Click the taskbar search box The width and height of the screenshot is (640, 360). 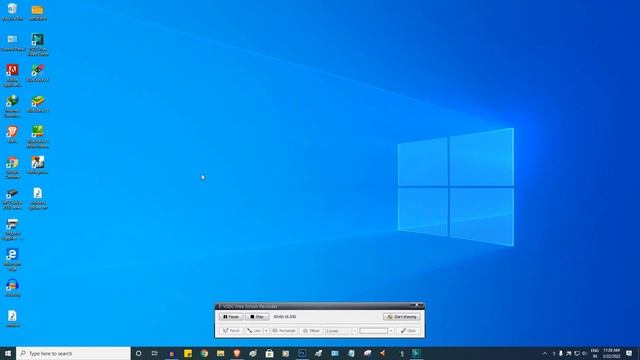[73, 353]
